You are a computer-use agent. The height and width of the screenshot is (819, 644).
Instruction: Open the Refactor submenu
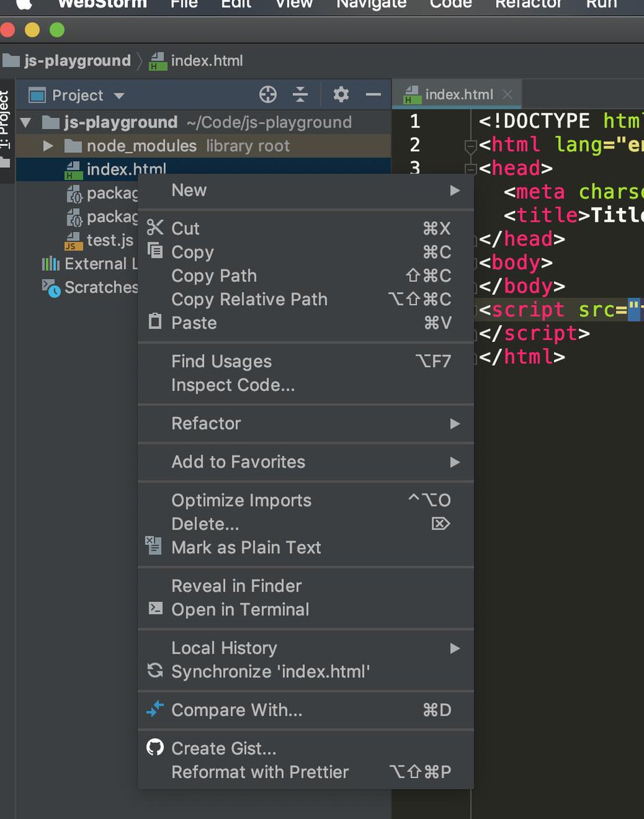tap(306, 424)
